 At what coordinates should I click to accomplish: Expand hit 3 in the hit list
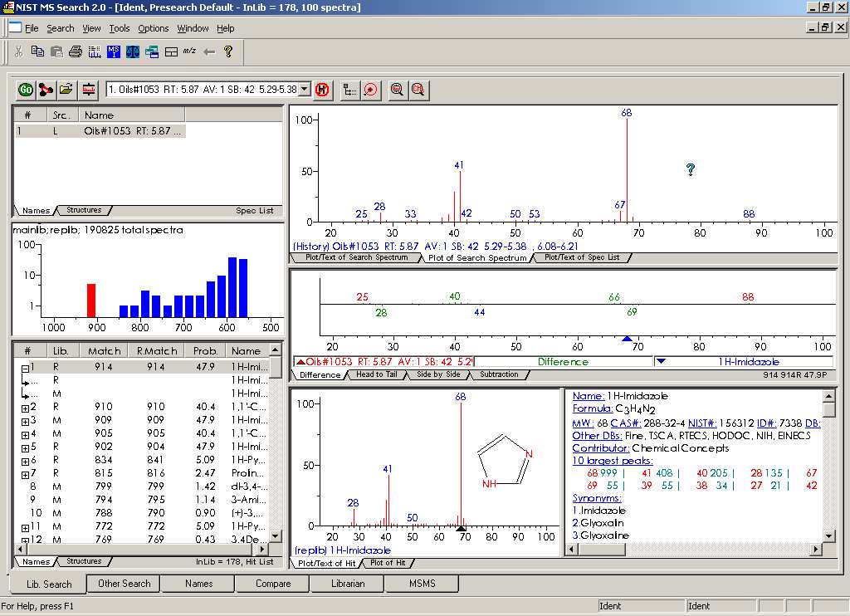(24, 422)
